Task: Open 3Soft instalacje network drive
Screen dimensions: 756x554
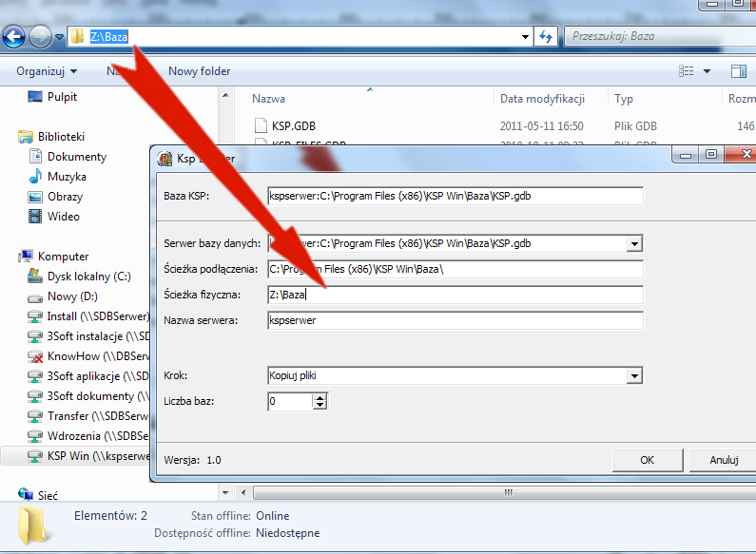Action: click(98, 336)
